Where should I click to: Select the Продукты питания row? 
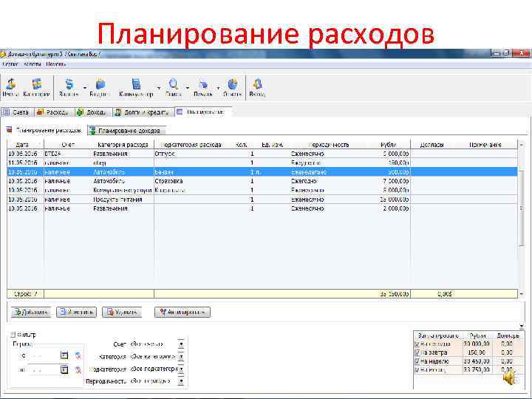(262, 199)
